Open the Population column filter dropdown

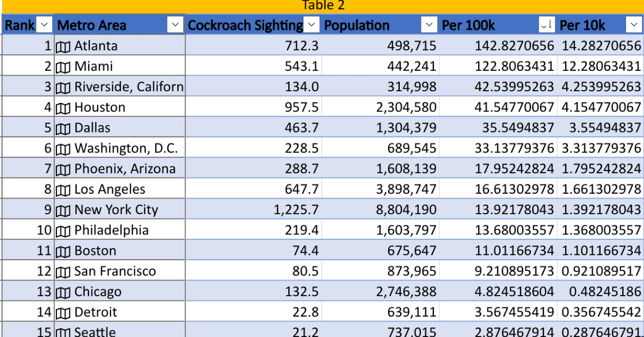(429, 25)
